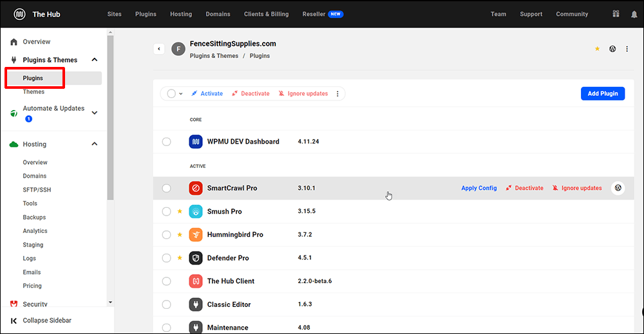Click Classic Editor plugin icon

tap(196, 304)
